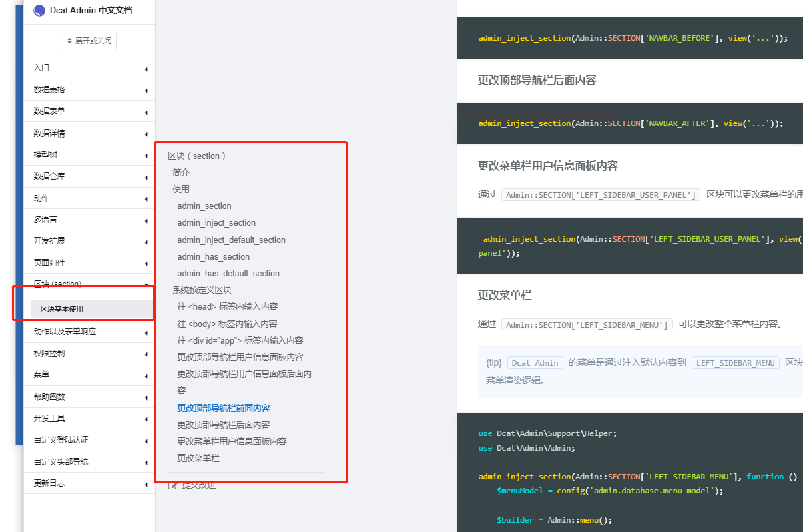Screen dimensions: 803x532
Task: Go to the admin_has_section anchor link
Action: click(213, 256)
